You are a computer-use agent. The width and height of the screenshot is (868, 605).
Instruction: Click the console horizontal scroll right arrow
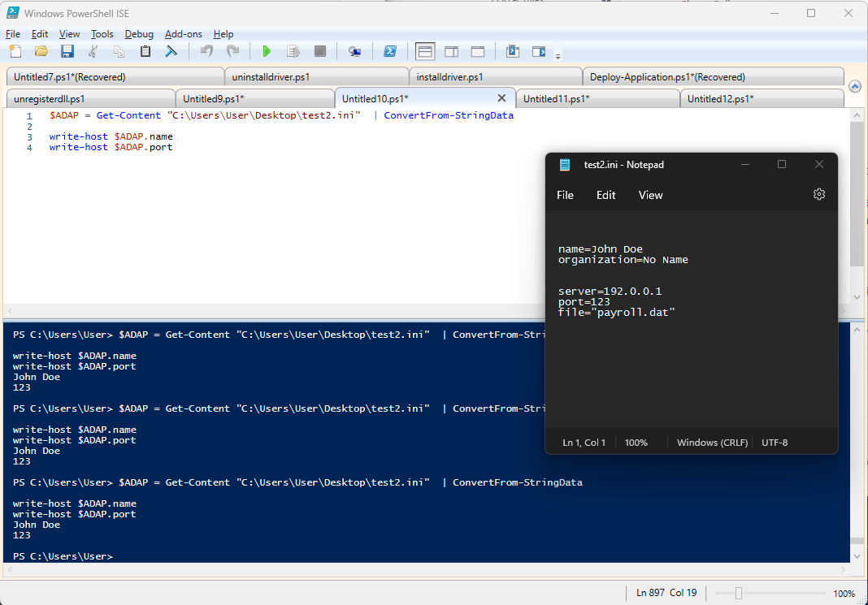point(844,569)
